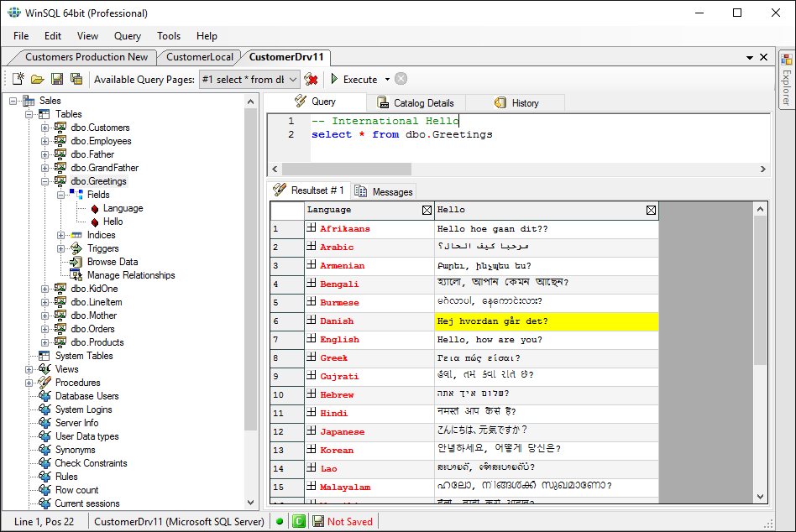Toggle the Language column header box

click(427, 211)
